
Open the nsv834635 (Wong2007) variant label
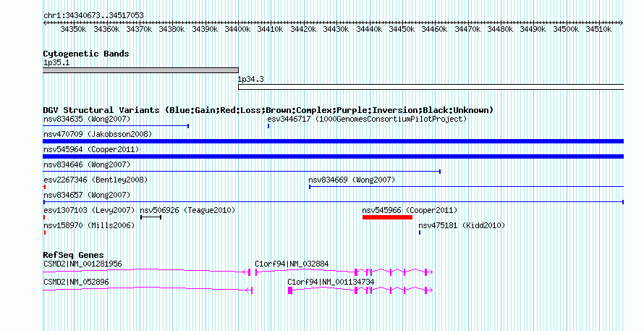pos(87,120)
